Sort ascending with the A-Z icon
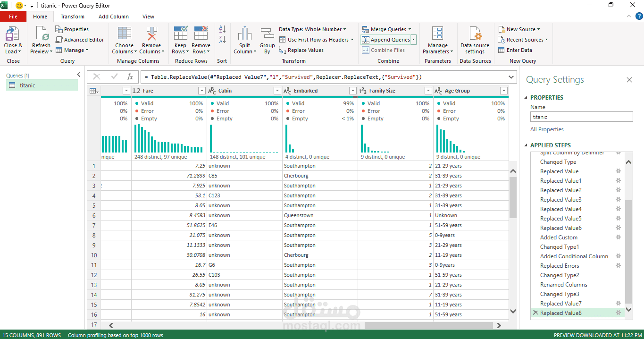 tap(222, 29)
